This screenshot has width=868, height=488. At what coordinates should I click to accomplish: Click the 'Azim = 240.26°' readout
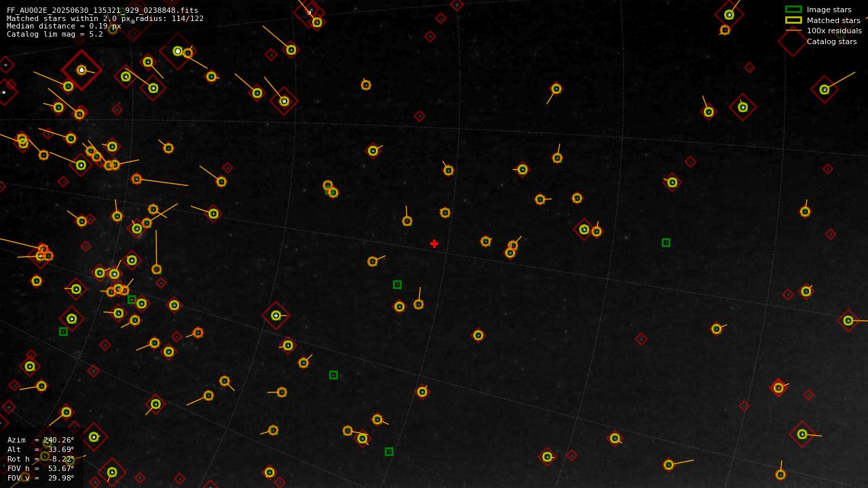point(41,440)
